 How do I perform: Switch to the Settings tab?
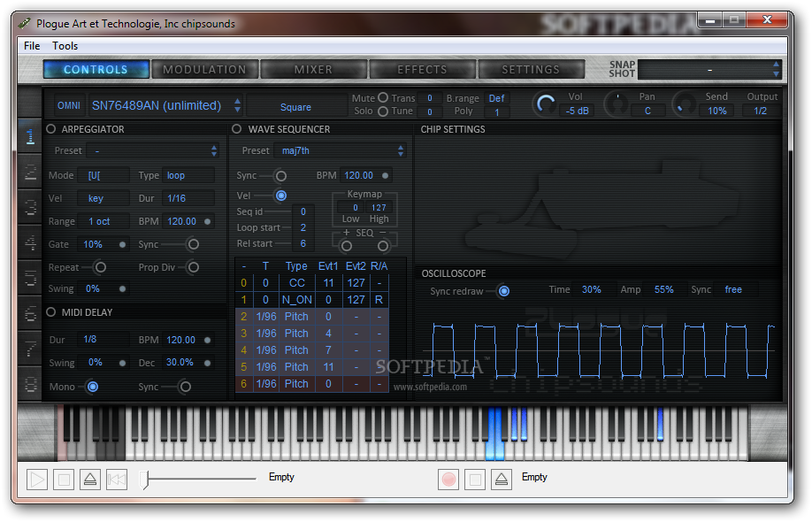(531, 69)
